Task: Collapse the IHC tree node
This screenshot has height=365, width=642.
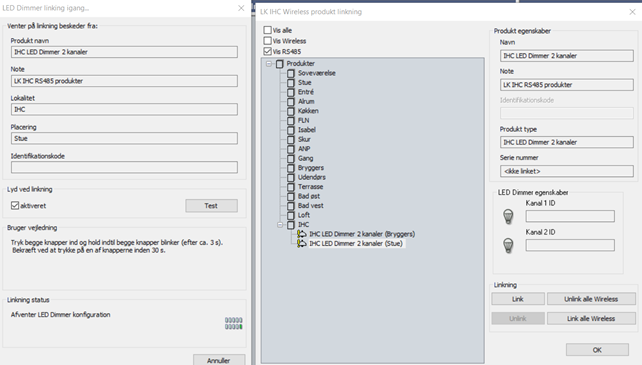Action: point(280,225)
